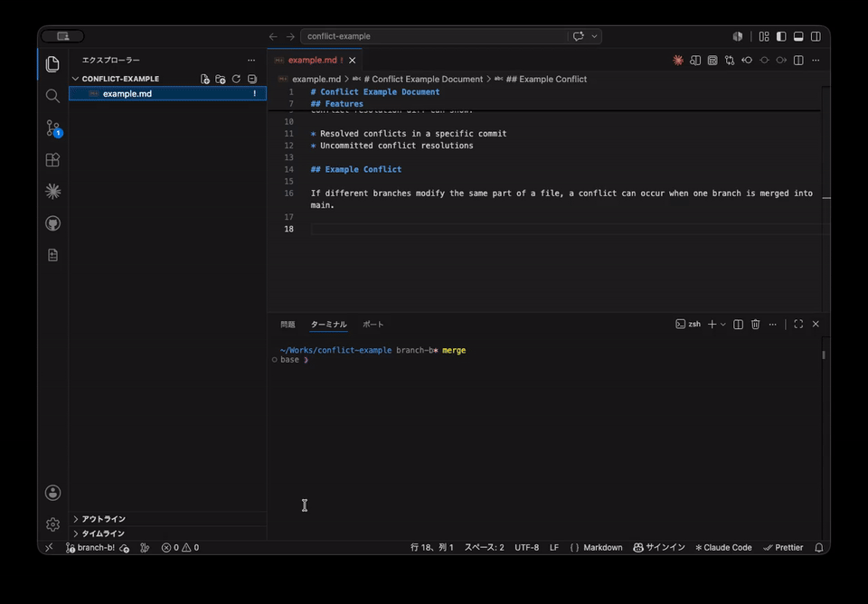
Task: Click Prettier in the status bar
Action: point(783,548)
